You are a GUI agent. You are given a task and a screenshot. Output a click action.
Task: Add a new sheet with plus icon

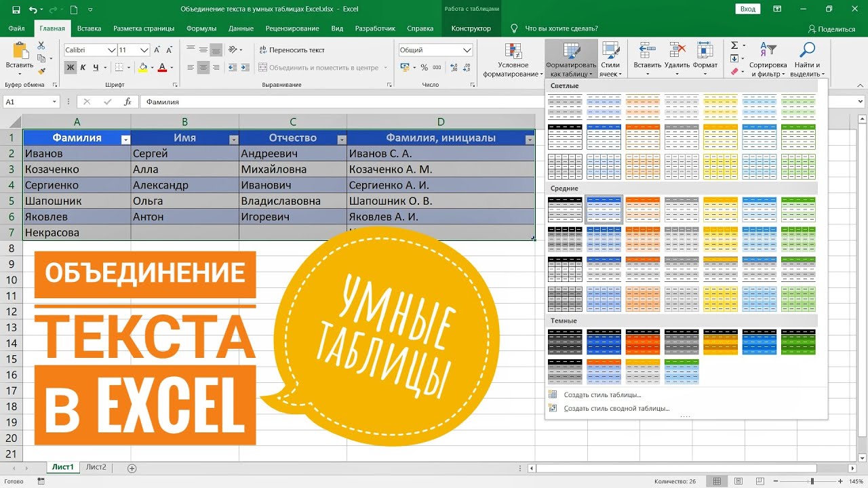coord(132,468)
